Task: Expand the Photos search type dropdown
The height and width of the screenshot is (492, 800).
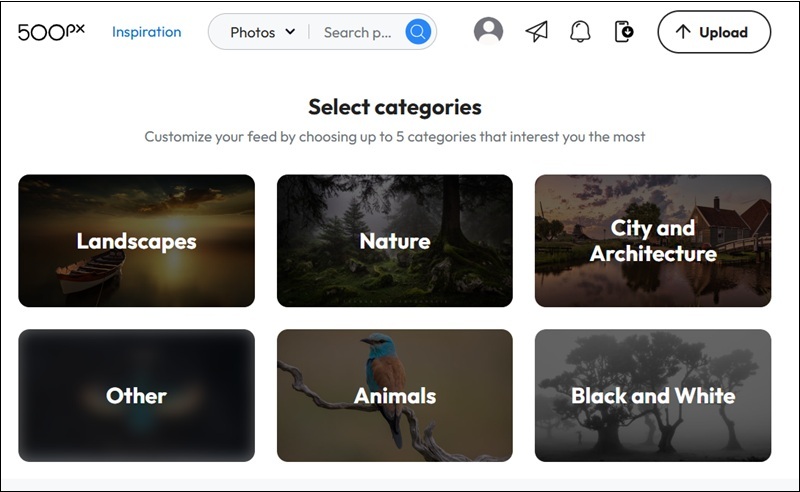Action: coord(262,32)
